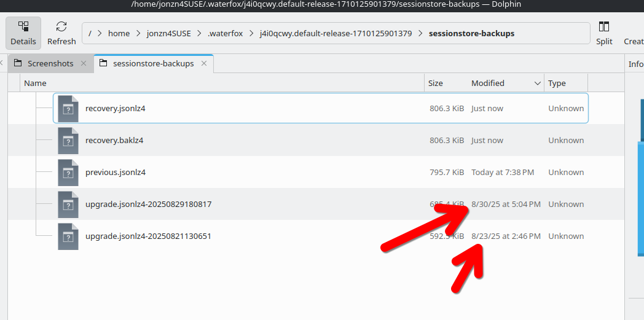The image size is (644, 320).
Task: Toggle sort direction arrow in Modified header
Action: point(537,84)
